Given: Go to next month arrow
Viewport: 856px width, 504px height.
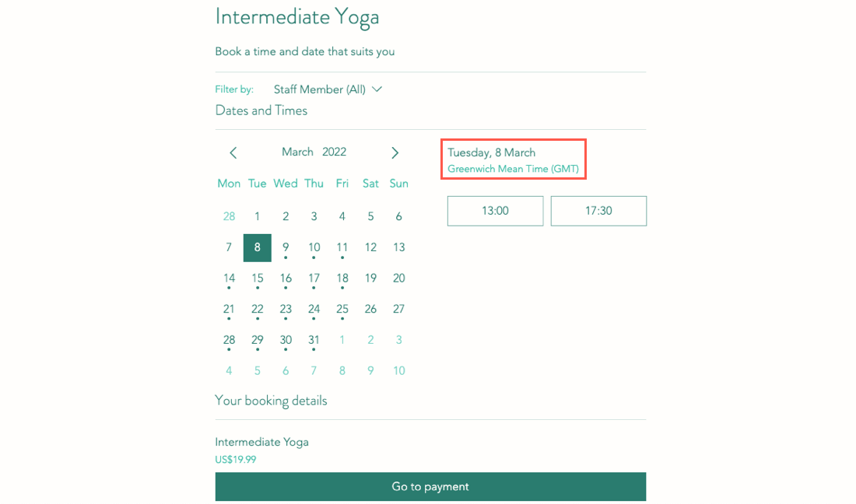Looking at the screenshot, I should (x=395, y=152).
